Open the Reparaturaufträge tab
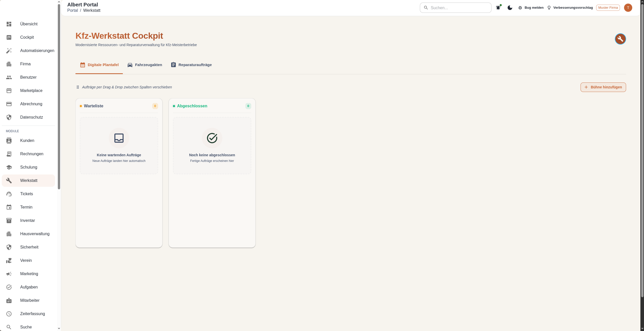Screen dimensions: 644x331 (191, 65)
